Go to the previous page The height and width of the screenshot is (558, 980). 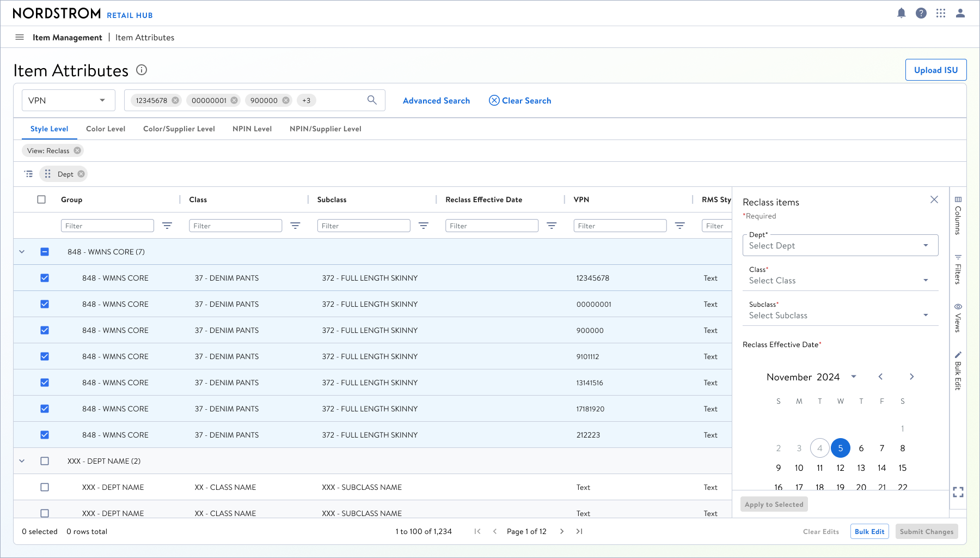[x=495, y=531]
